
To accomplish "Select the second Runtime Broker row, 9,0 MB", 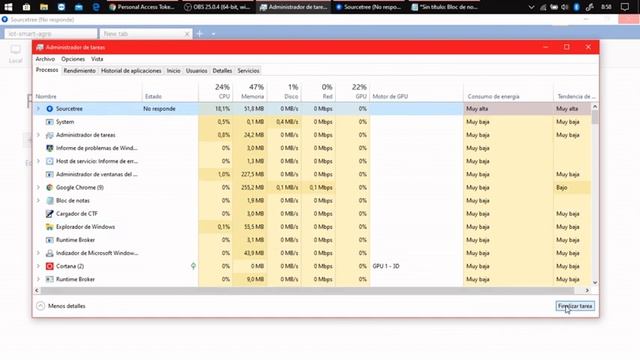I will (312, 279).
